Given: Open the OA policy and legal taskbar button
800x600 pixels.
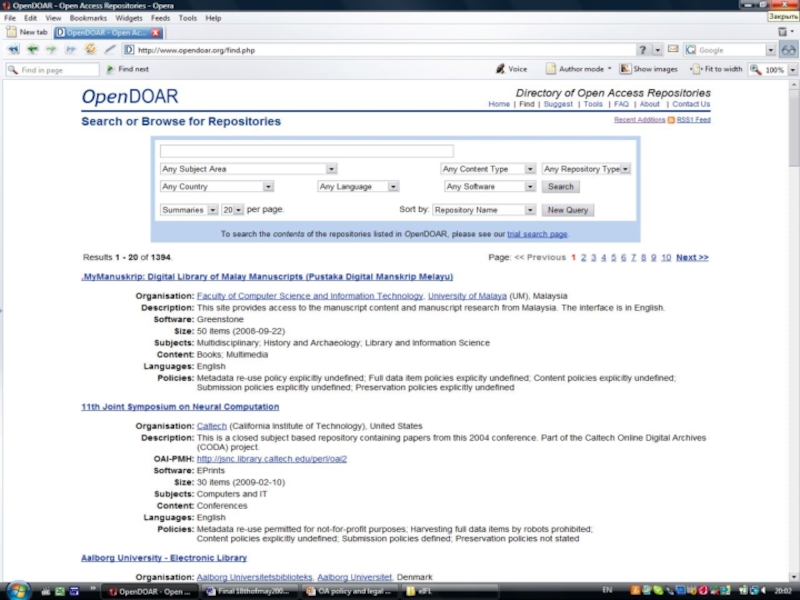Looking at the screenshot, I should coord(349,591).
